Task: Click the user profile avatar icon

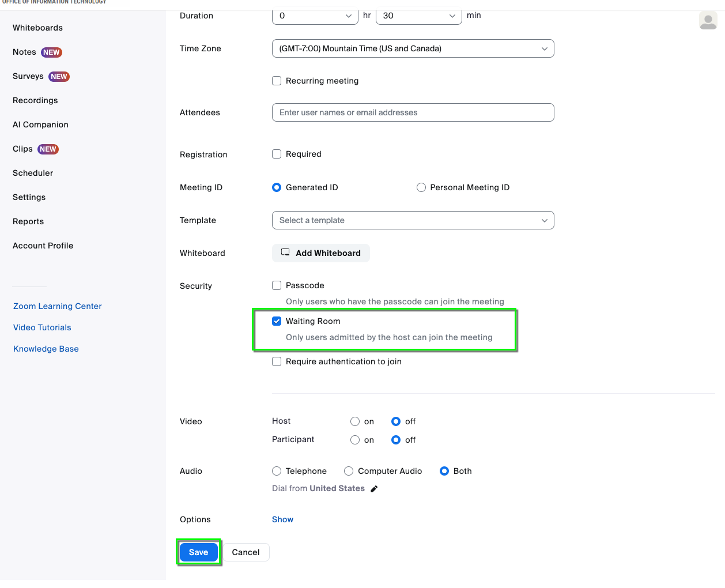Action: pos(708,21)
